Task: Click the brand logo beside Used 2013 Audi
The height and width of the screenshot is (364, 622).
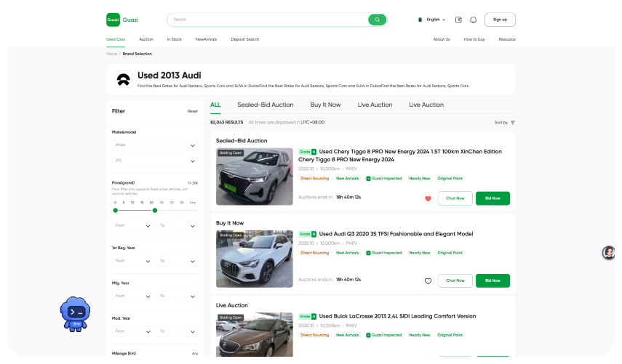Action: (124, 79)
